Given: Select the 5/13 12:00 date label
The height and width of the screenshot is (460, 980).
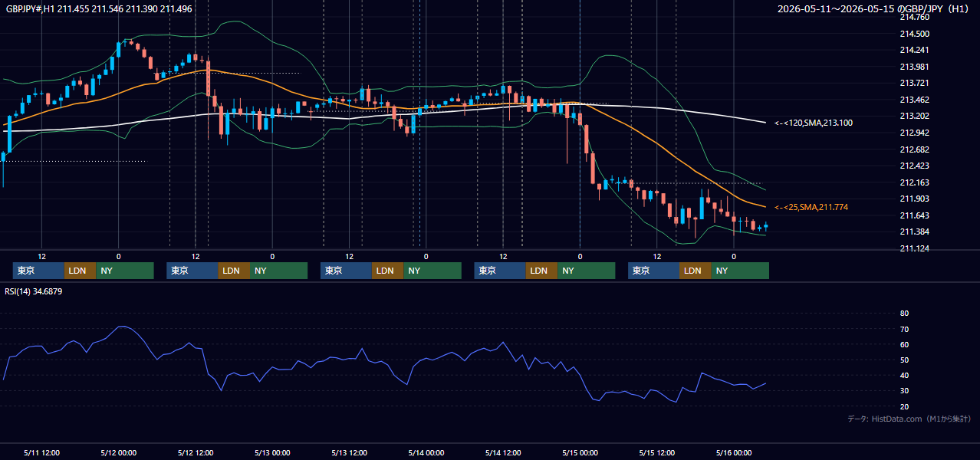Looking at the screenshot, I should click(x=349, y=452).
